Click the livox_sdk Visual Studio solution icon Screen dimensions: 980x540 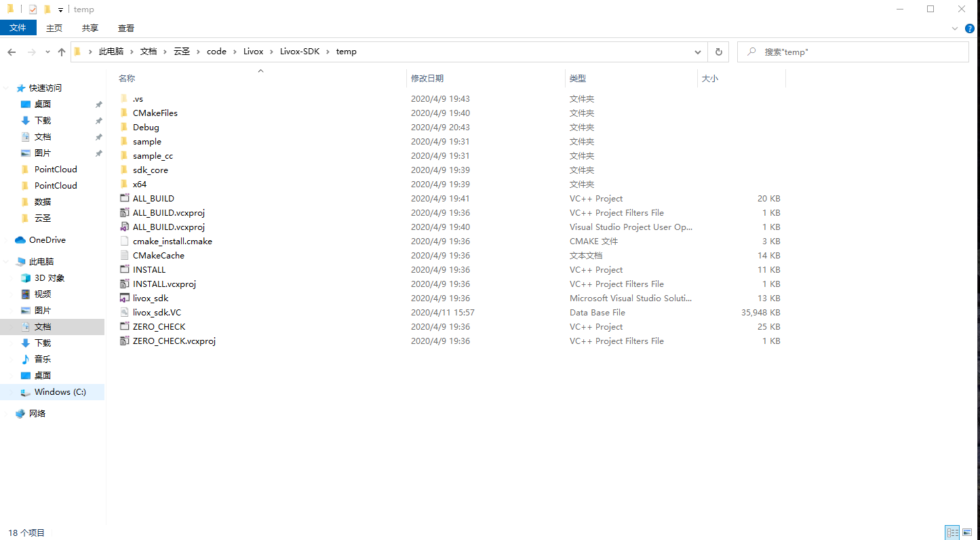124,298
